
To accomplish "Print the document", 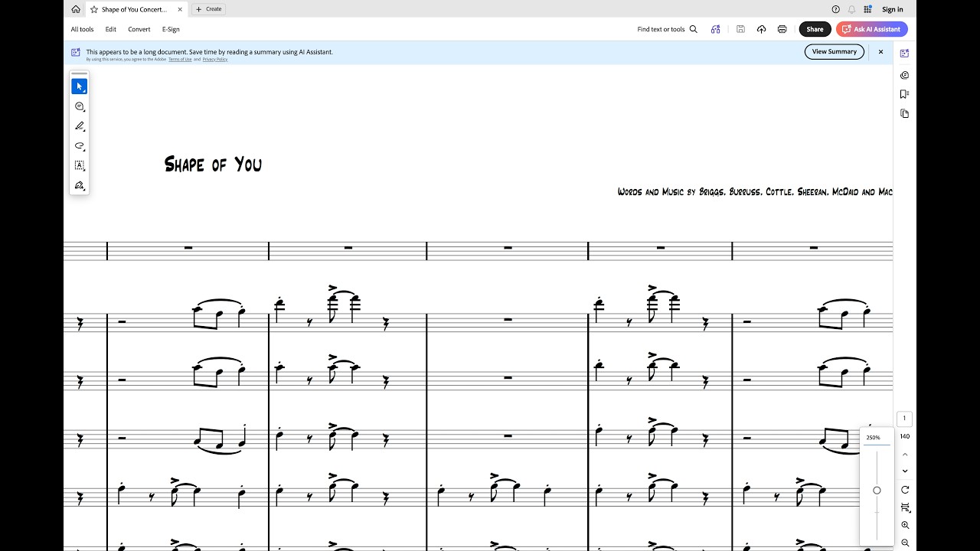I will [x=782, y=29].
